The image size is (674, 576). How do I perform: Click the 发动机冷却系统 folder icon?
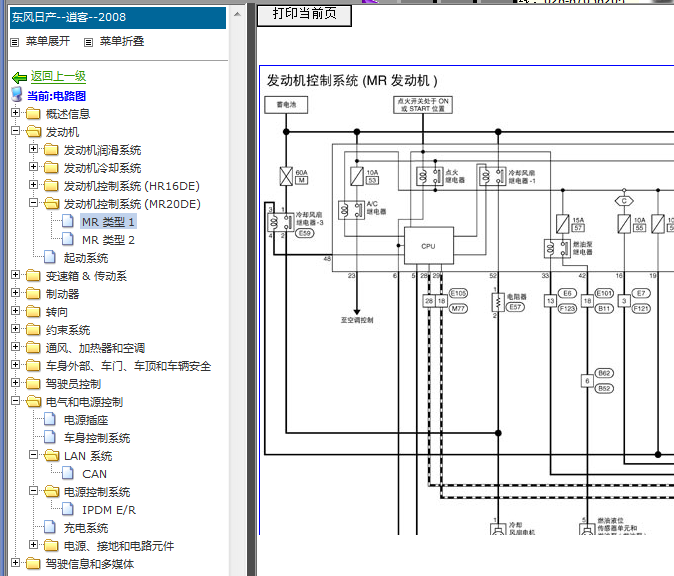(51, 168)
